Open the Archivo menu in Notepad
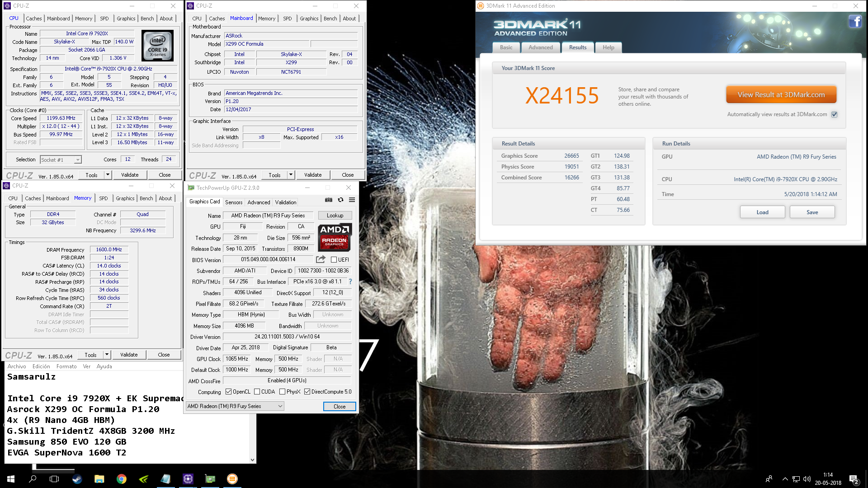 17,366
